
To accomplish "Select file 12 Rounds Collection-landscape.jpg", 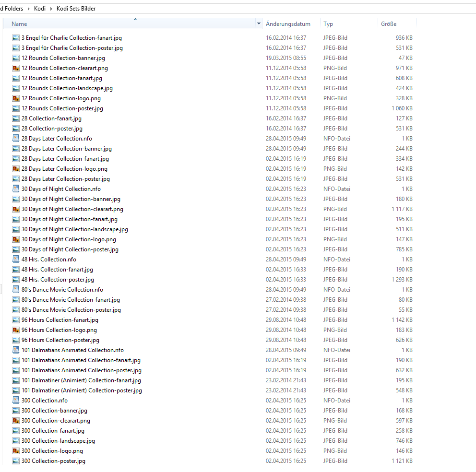I will point(67,88).
